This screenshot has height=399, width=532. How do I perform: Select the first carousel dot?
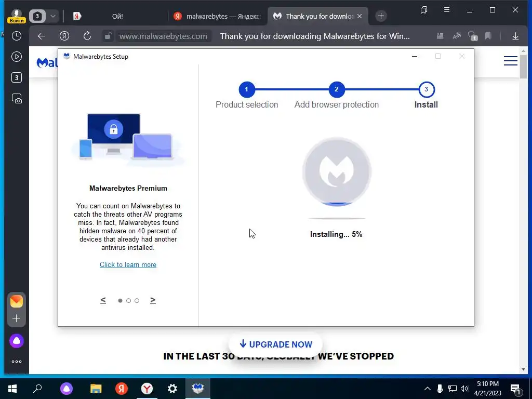coord(120,301)
